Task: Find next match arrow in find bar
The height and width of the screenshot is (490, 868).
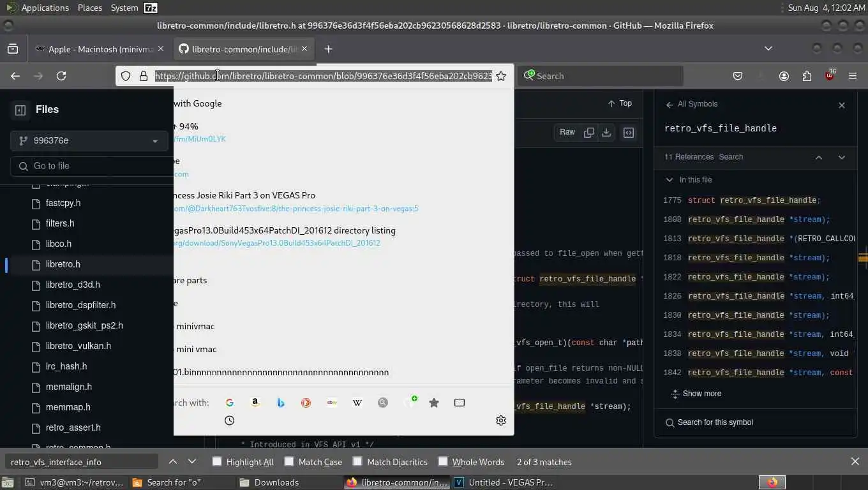Action: click(192, 462)
